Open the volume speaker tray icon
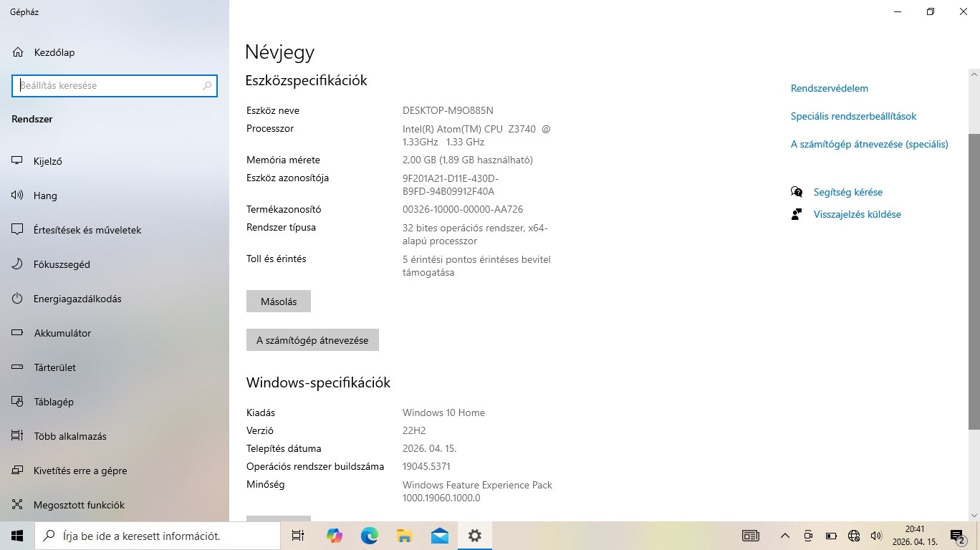The height and width of the screenshot is (550, 980). click(x=875, y=536)
